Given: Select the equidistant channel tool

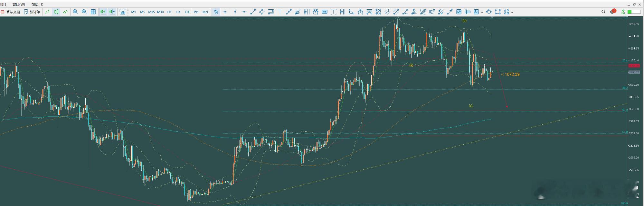Looking at the screenshot, I should [x=262, y=12].
